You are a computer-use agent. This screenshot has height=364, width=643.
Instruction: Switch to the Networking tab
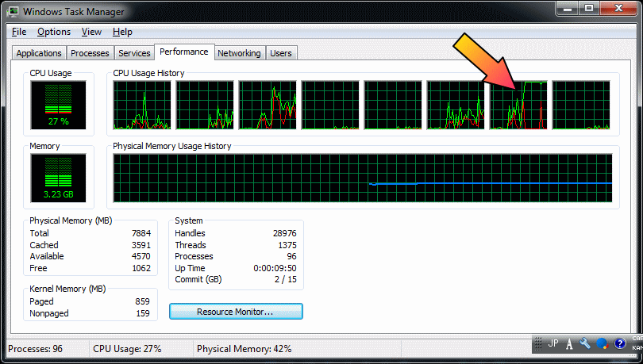click(x=239, y=53)
